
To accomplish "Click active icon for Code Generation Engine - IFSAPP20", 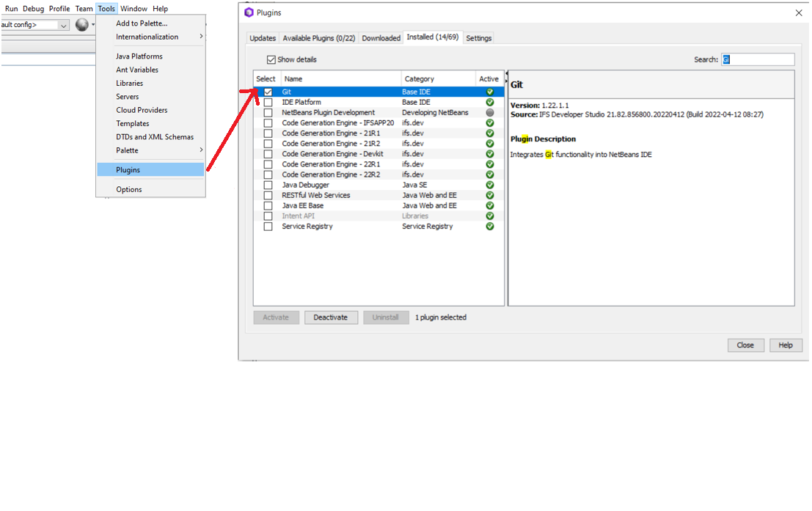I will pos(489,122).
